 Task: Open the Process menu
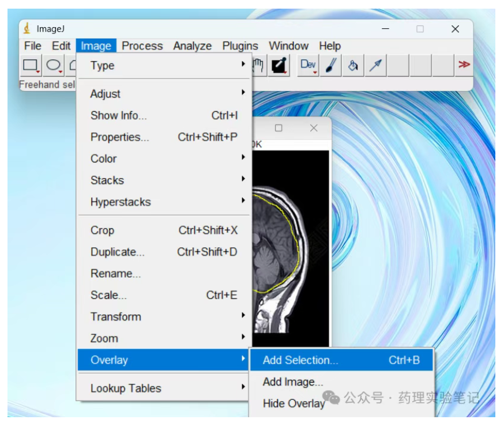(142, 46)
